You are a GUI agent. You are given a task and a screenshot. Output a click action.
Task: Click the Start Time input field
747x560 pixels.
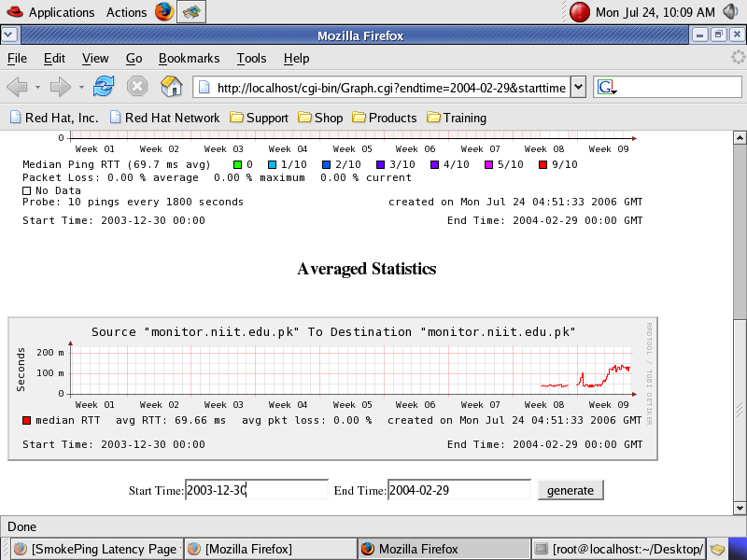tap(256, 490)
